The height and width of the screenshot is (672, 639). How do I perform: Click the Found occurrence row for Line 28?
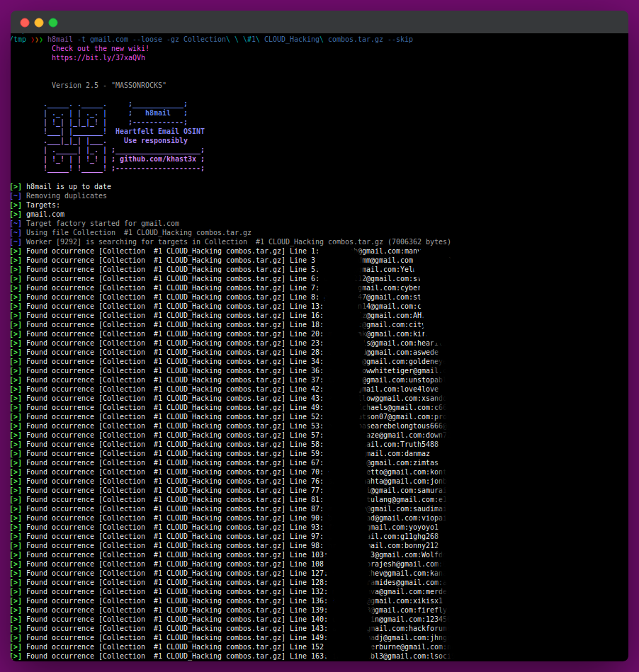225,352
